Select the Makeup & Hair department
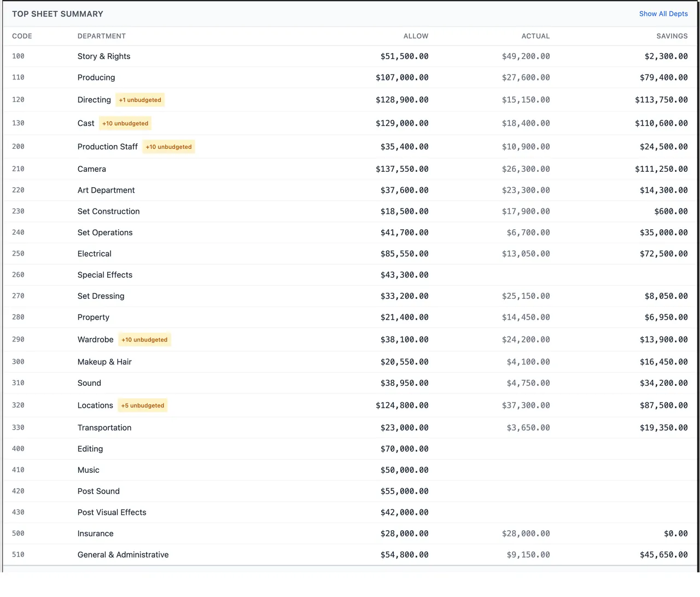 104,362
